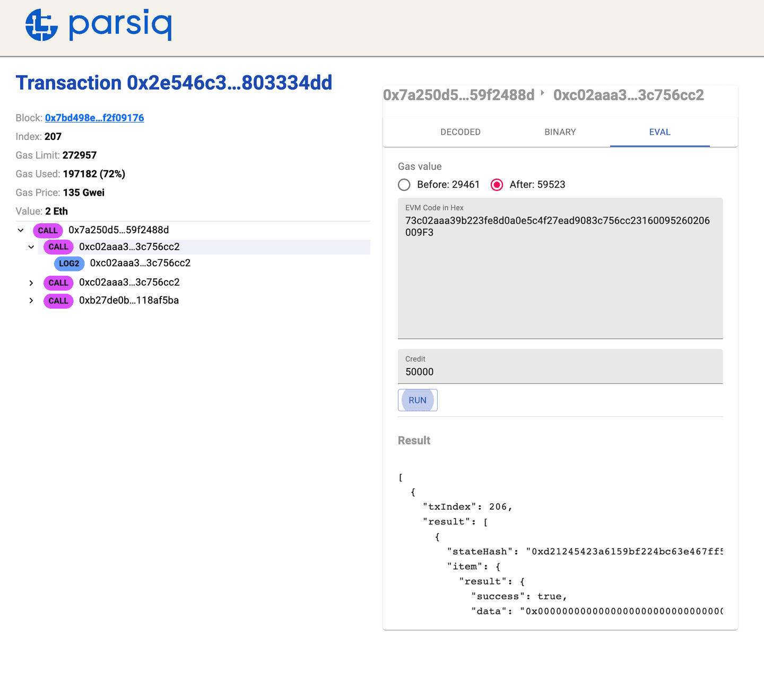Click the Result section heading
This screenshot has width=764, height=700.
click(414, 441)
